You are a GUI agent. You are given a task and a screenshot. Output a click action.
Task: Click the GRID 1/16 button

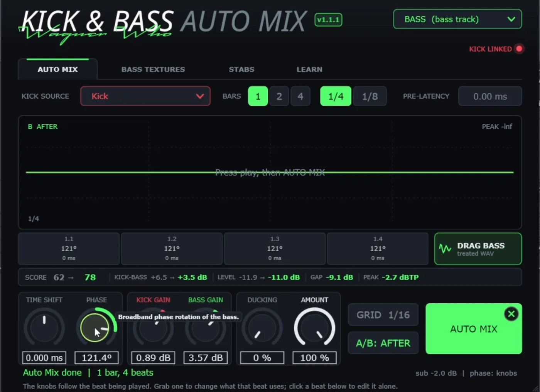click(383, 315)
